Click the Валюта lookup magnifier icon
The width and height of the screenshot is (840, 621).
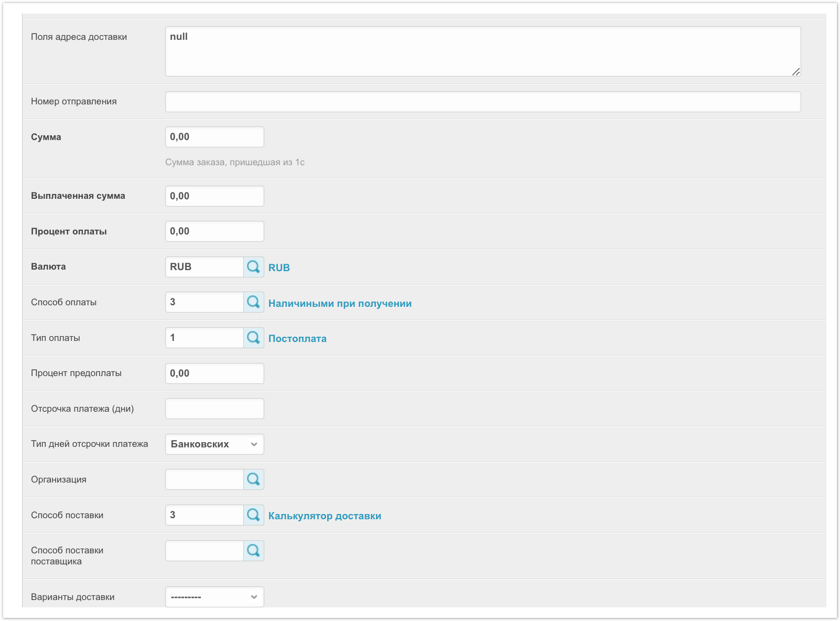tap(253, 267)
